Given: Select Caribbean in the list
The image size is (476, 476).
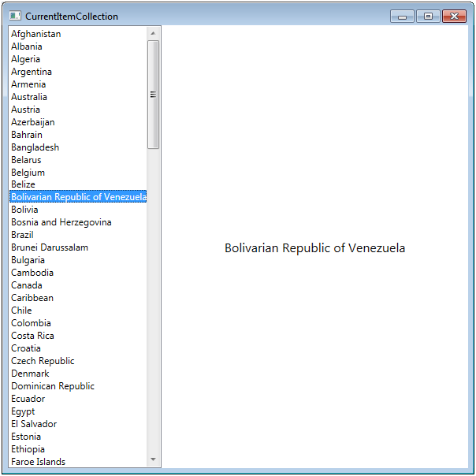Looking at the screenshot, I should pyautogui.click(x=78, y=298).
